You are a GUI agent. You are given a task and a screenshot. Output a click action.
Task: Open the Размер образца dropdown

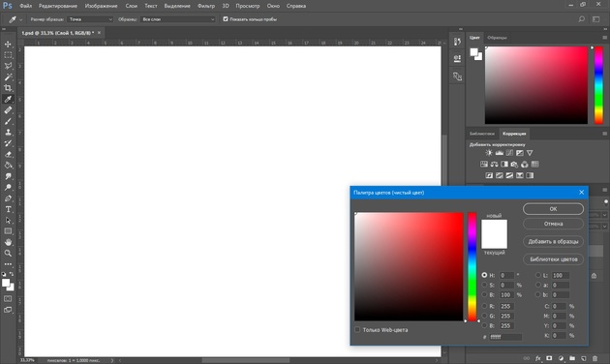[90, 19]
